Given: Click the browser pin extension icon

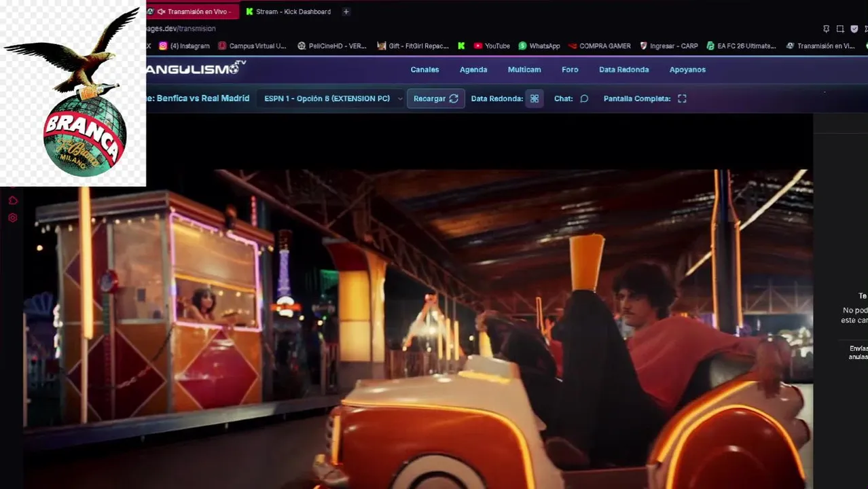Looking at the screenshot, I should pyautogui.click(x=826, y=29).
